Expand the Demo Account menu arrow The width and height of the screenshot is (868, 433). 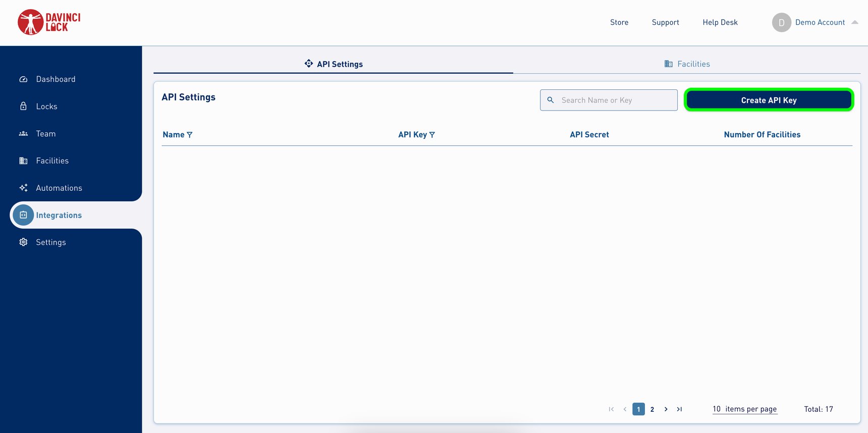(855, 22)
